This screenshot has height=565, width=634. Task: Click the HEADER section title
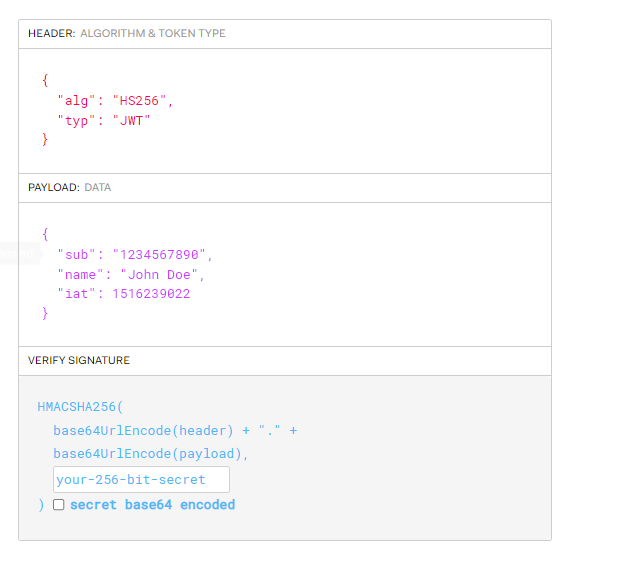[51, 33]
